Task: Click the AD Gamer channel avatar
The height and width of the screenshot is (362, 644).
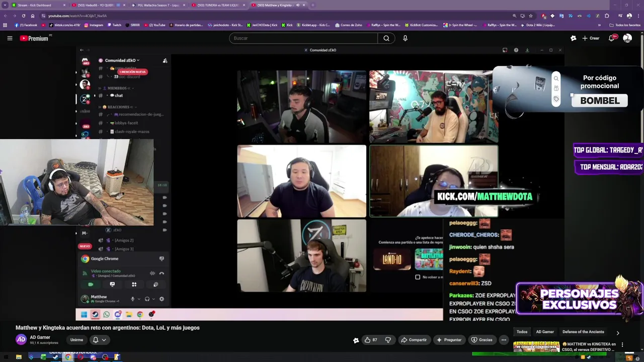Action: (x=21, y=339)
